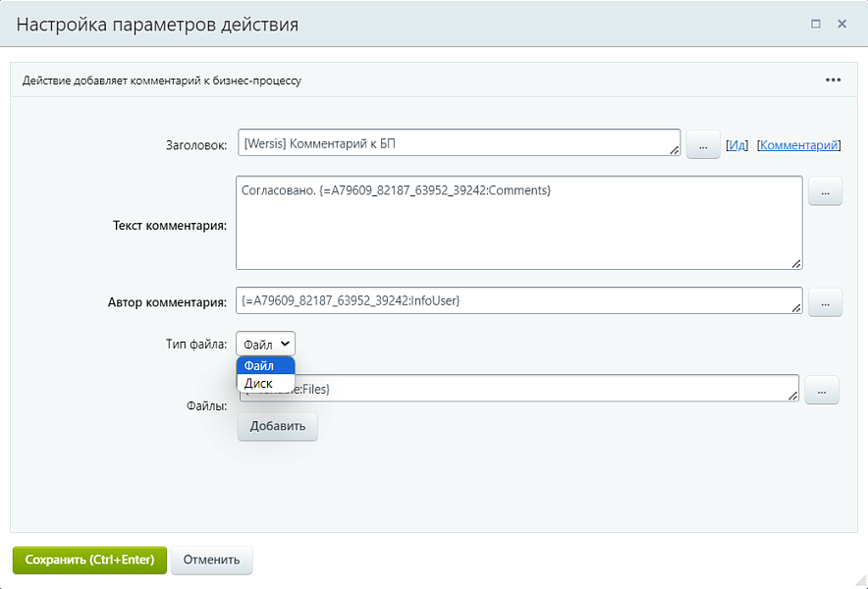This screenshot has height=589, width=868.
Task: Close the action settings dialog
Action: pyautogui.click(x=841, y=24)
